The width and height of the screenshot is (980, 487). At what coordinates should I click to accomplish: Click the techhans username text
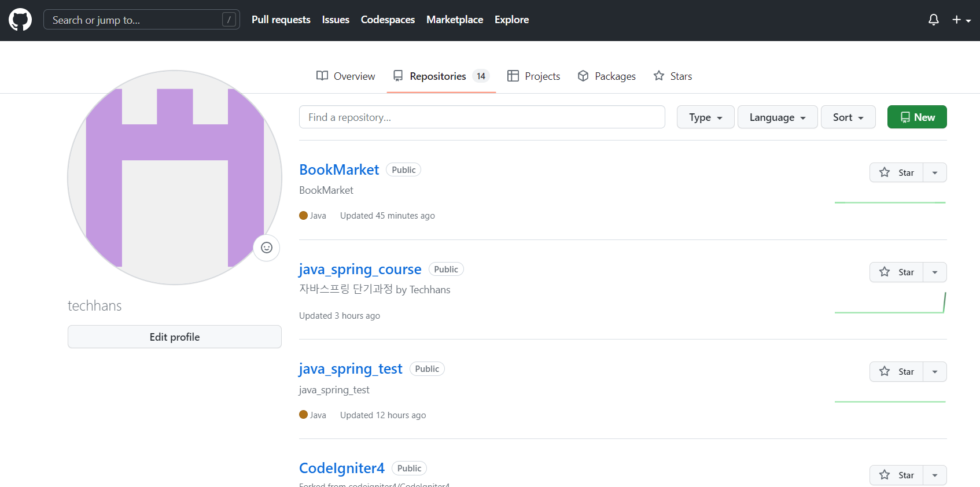point(95,305)
